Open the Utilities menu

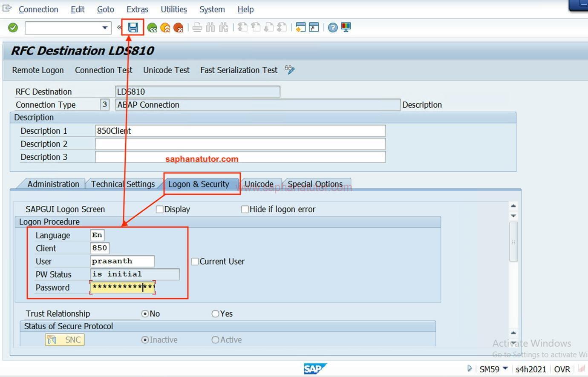click(174, 9)
